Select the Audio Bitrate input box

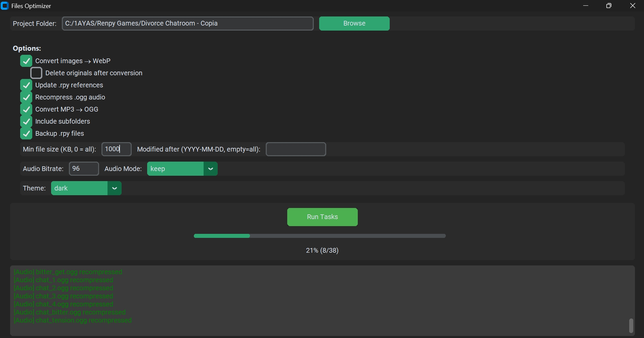[84, 169]
